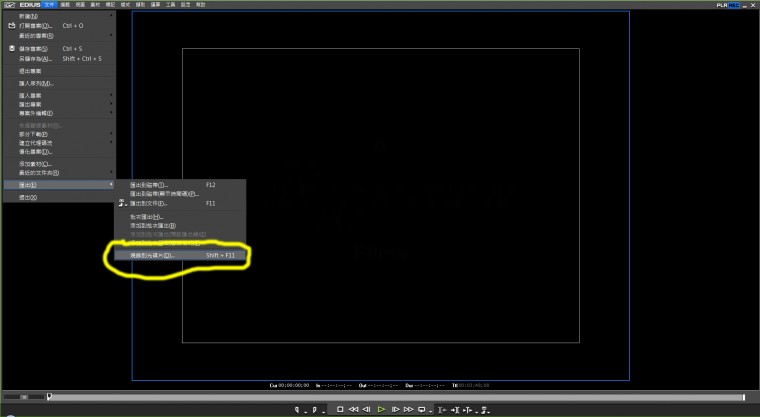Open the 模式 (Mode) menu

pos(125,4)
